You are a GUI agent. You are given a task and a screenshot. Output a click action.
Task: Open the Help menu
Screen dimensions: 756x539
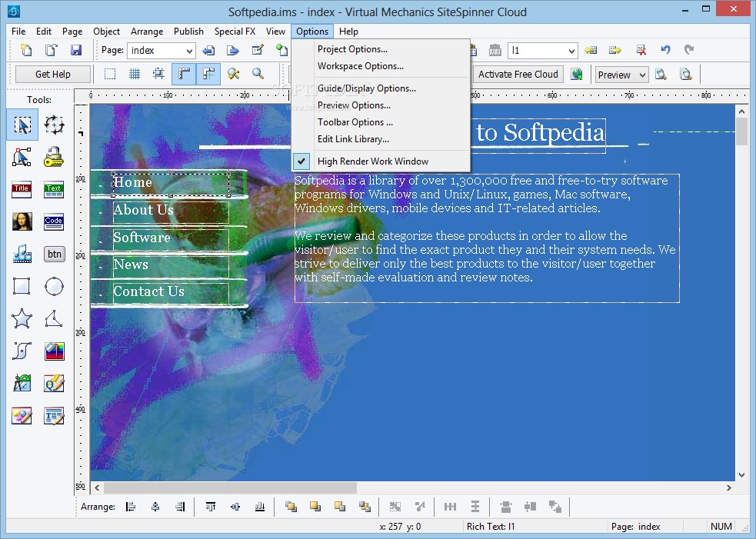tap(348, 32)
